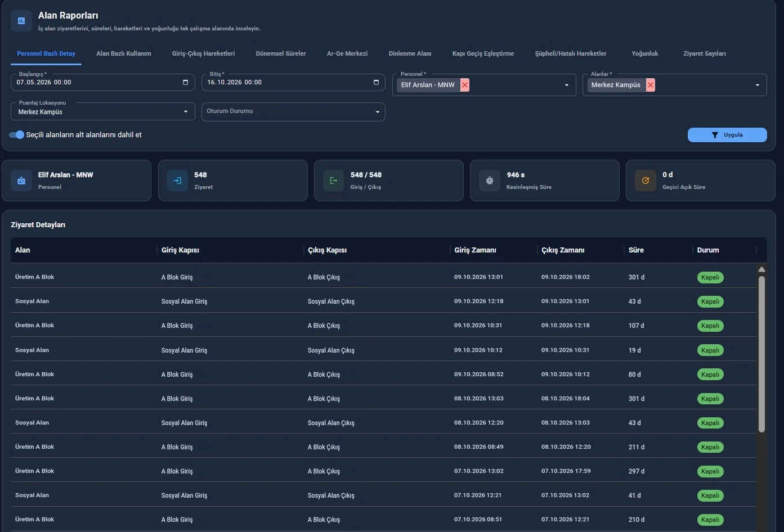The height and width of the screenshot is (532, 784).
Task: Select the Ar-Ge Merkezi tab
Action: [x=347, y=54]
